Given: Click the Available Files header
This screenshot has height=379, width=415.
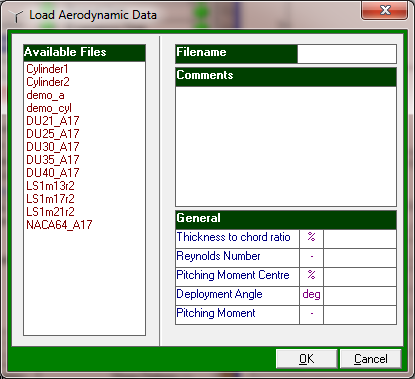Looking at the screenshot, I should (84, 53).
